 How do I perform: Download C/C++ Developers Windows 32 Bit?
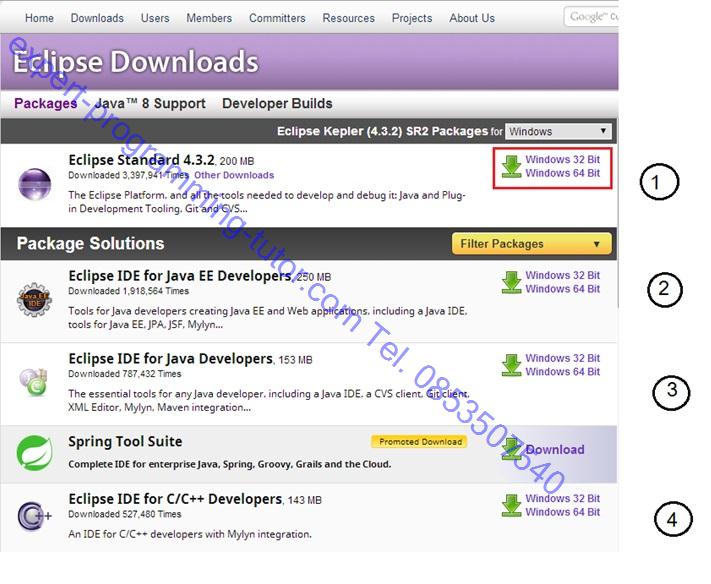pyautogui.click(x=563, y=498)
